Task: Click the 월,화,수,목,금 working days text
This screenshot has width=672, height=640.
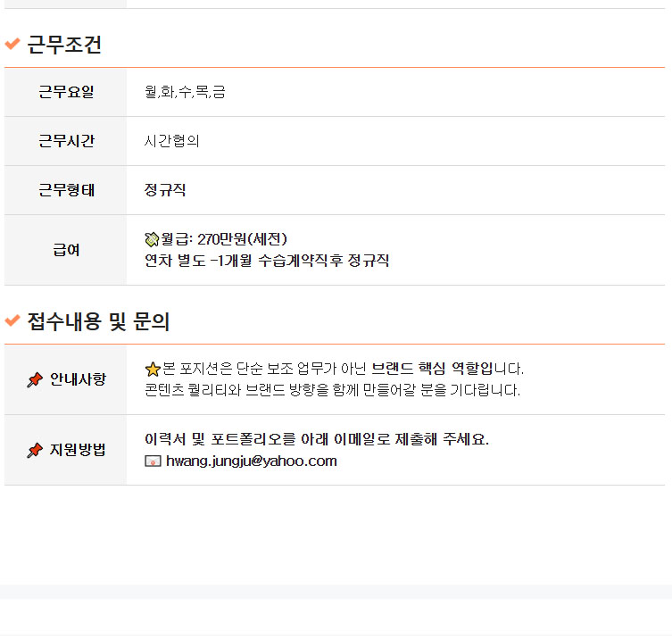Action: point(185,92)
